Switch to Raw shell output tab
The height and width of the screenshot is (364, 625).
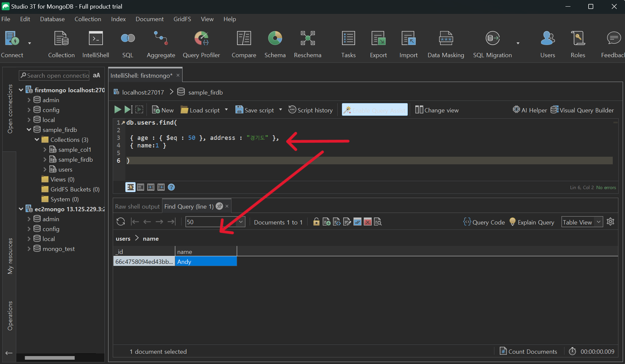(137, 206)
